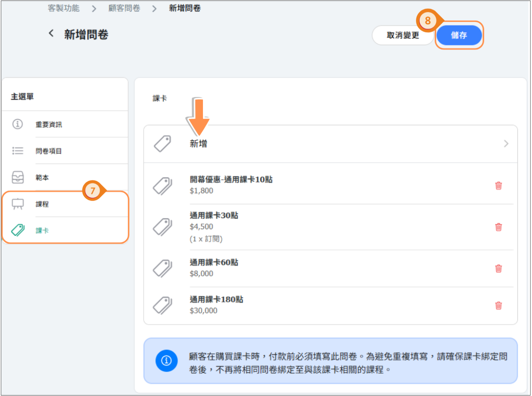Delete the 通用課卡30點 card
The height and width of the screenshot is (396, 532).
[x=498, y=227]
